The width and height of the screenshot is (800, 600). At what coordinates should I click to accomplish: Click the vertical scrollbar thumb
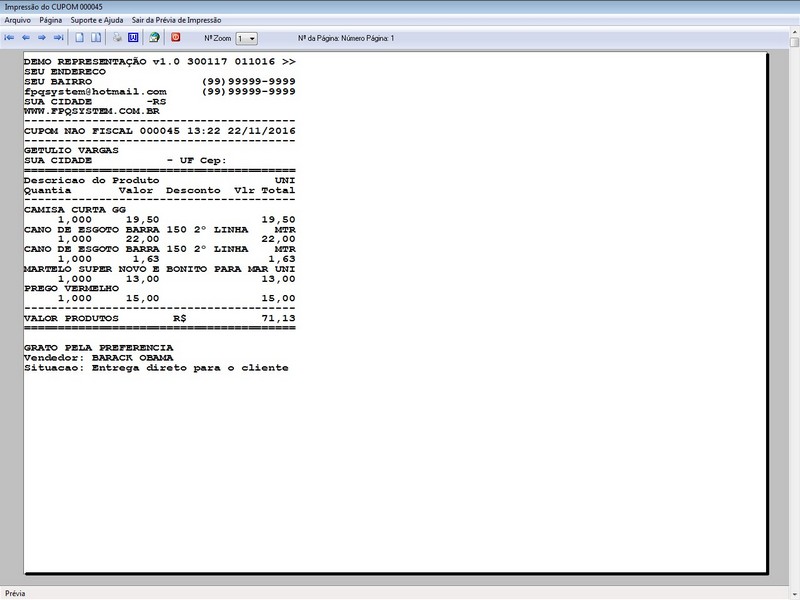click(x=794, y=43)
